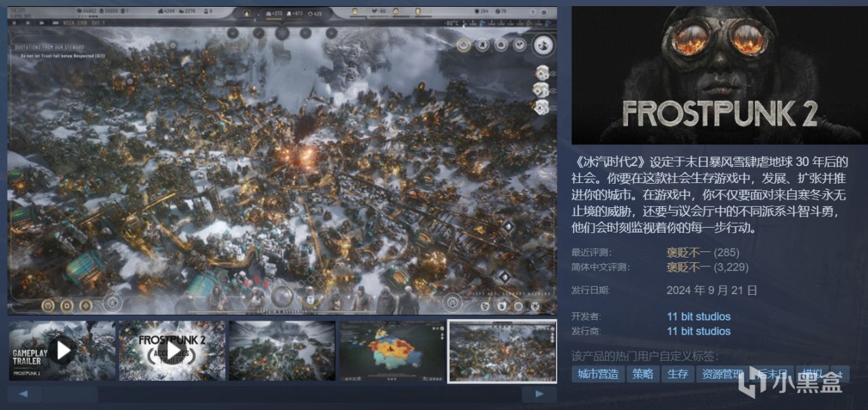Click the 简体中文评测 label
The image size is (868, 410).
point(601,267)
